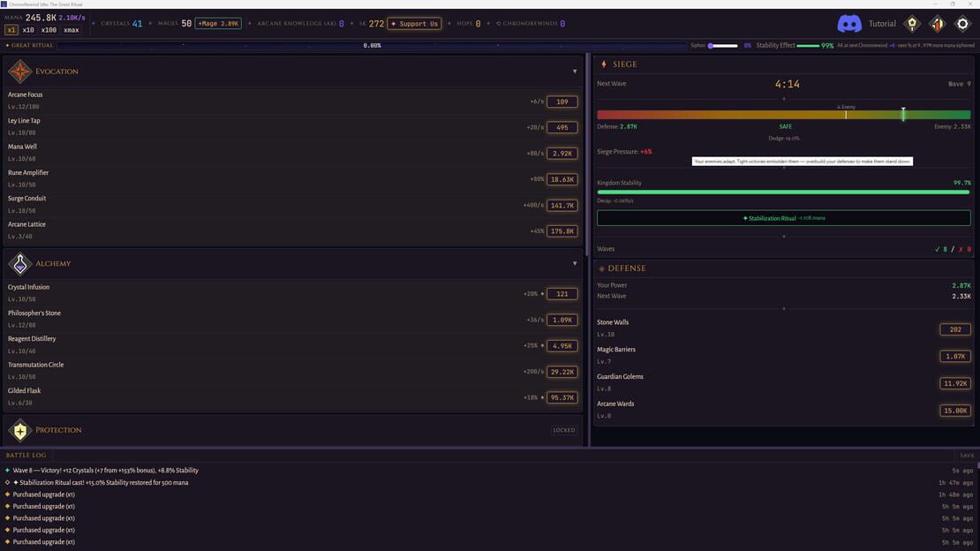
Task: Select the xmax purchase multiplier
Action: [72, 30]
